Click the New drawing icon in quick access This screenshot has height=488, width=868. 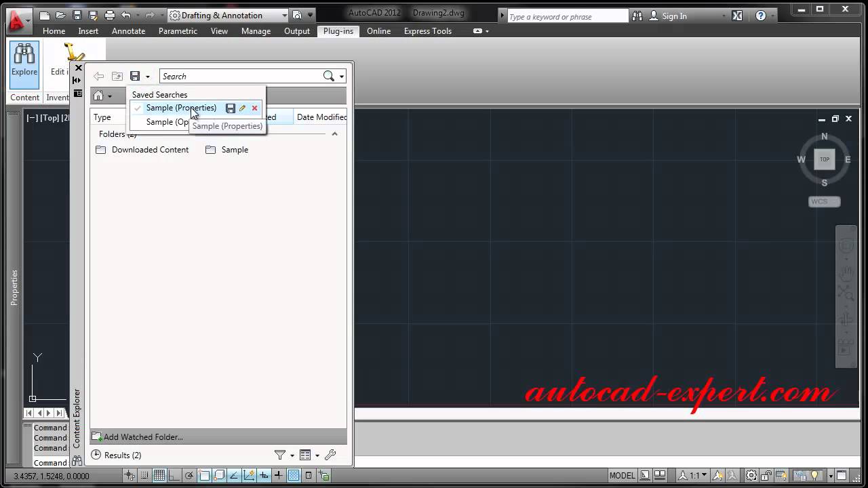pos(45,15)
